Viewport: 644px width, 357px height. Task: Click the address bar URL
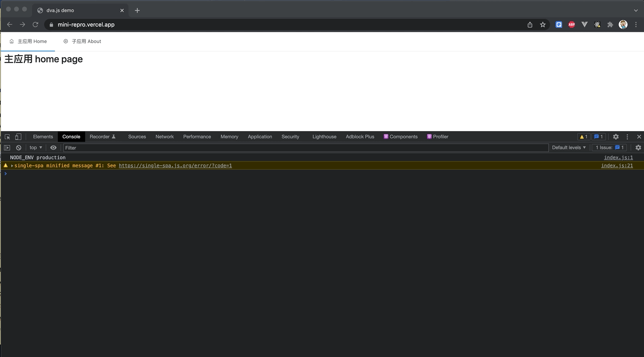tap(86, 25)
